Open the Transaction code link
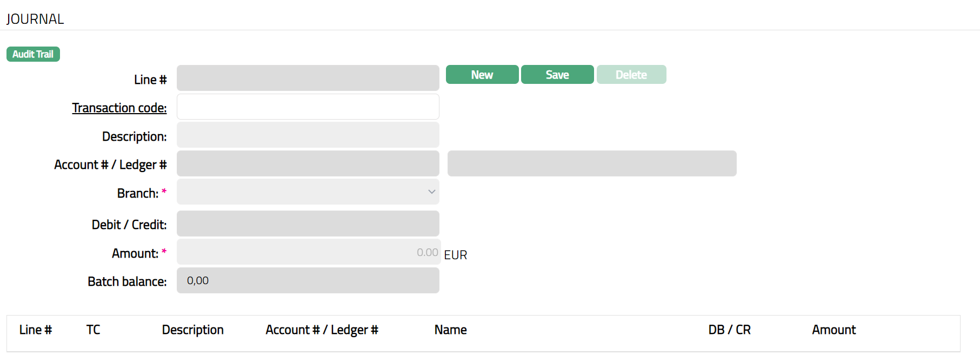The height and width of the screenshot is (361, 980). pos(119,108)
